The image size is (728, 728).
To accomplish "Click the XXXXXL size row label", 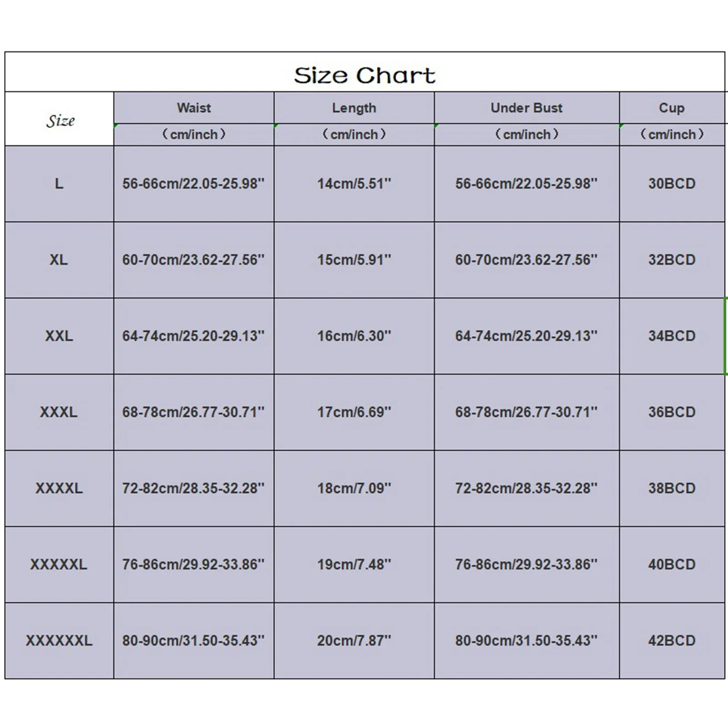I will pos(59,565).
